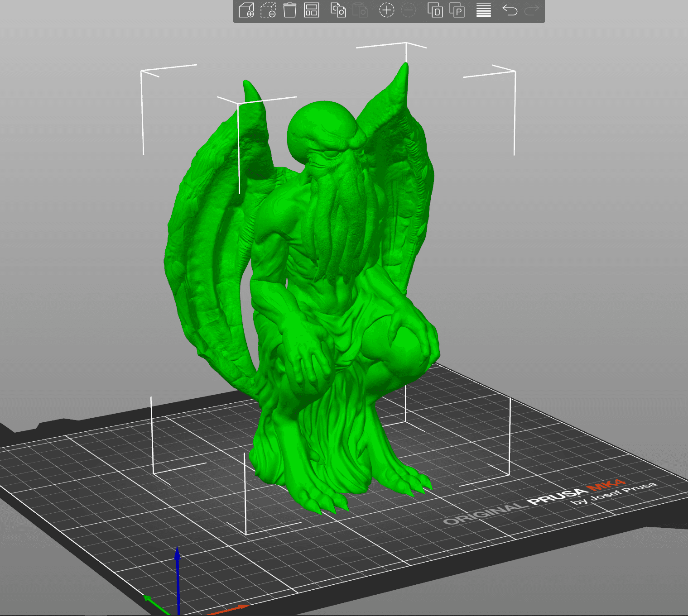688x616 pixels.
Task: Add an instance with the plus circle
Action: (x=387, y=10)
